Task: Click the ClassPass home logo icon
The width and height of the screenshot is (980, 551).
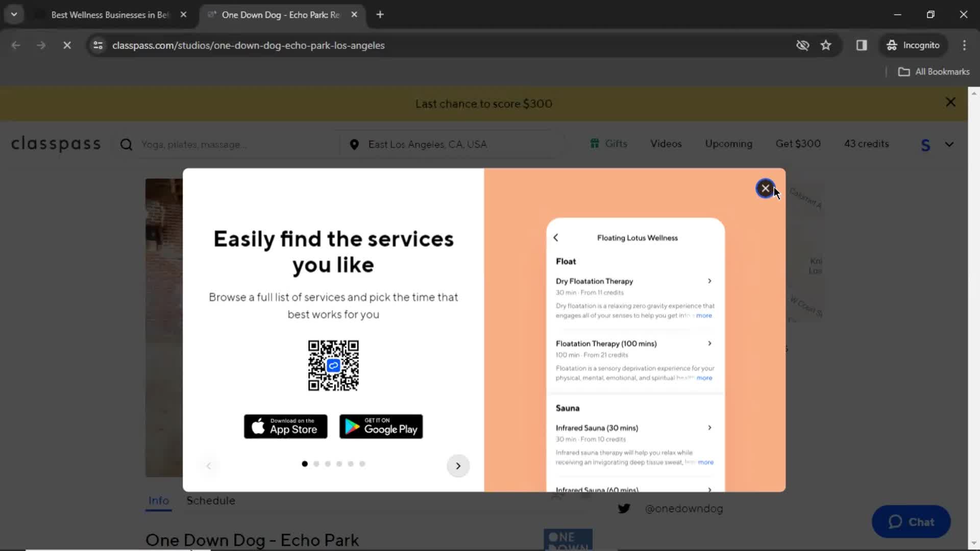Action: 55,143
